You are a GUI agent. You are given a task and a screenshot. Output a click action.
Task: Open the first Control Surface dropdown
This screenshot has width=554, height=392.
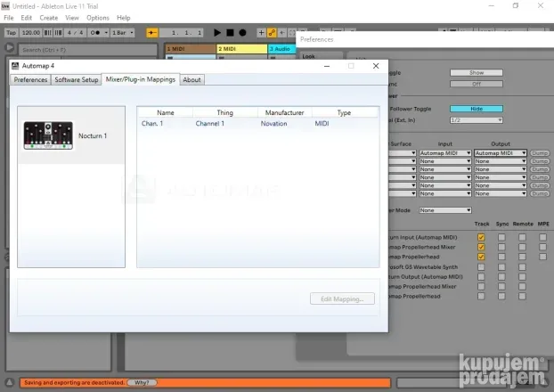click(x=403, y=153)
